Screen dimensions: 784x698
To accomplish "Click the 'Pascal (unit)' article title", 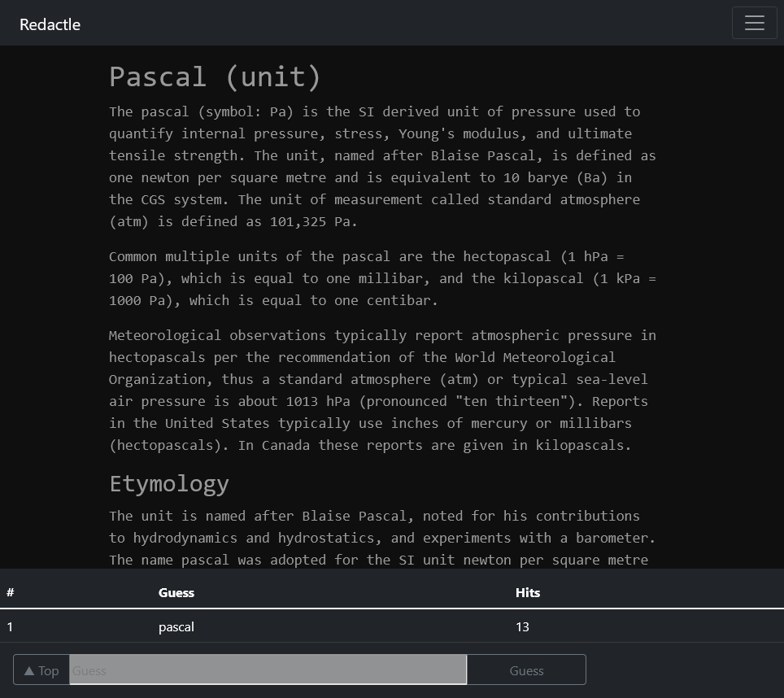I will (x=216, y=76).
